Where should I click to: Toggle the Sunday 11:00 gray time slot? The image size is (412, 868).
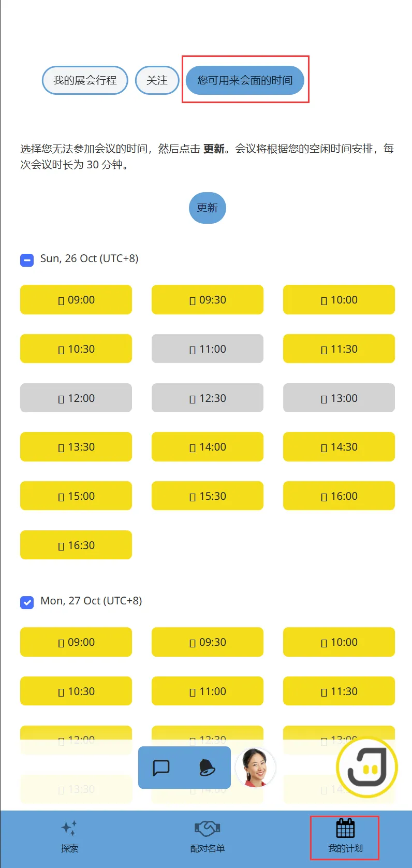pyautogui.click(x=208, y=349)
